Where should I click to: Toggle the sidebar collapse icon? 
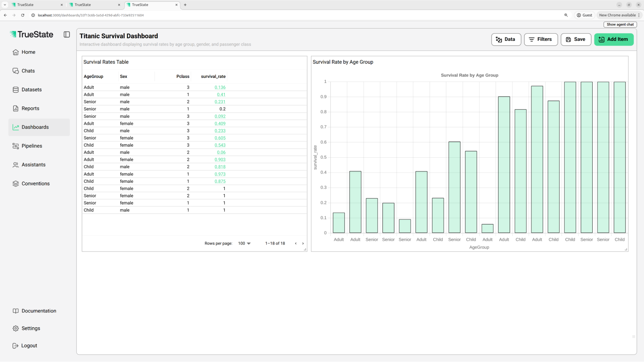point(67,34)
